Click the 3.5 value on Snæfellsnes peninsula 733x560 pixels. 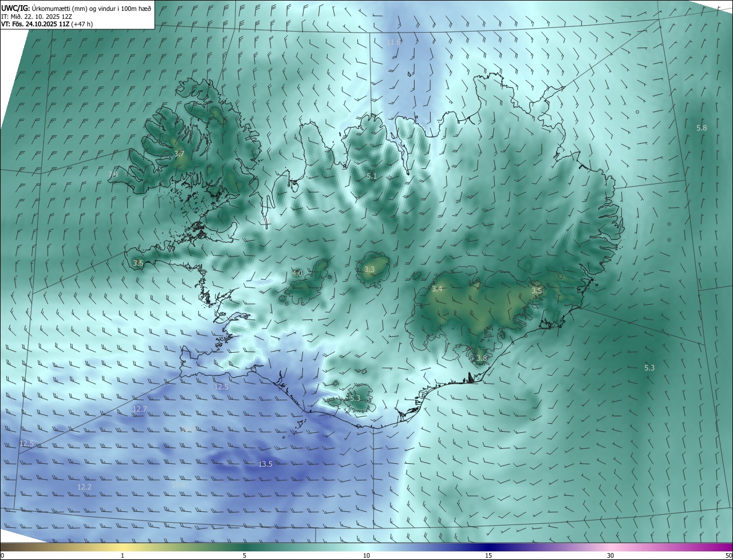tap(138, 263)
